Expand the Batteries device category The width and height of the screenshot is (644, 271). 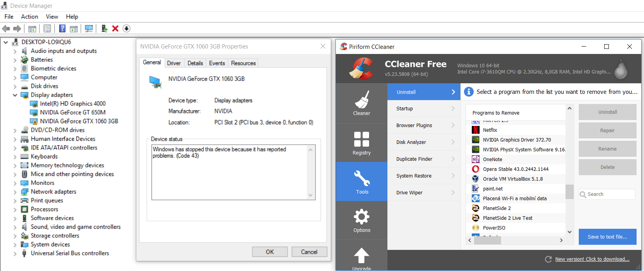point(15,60)
